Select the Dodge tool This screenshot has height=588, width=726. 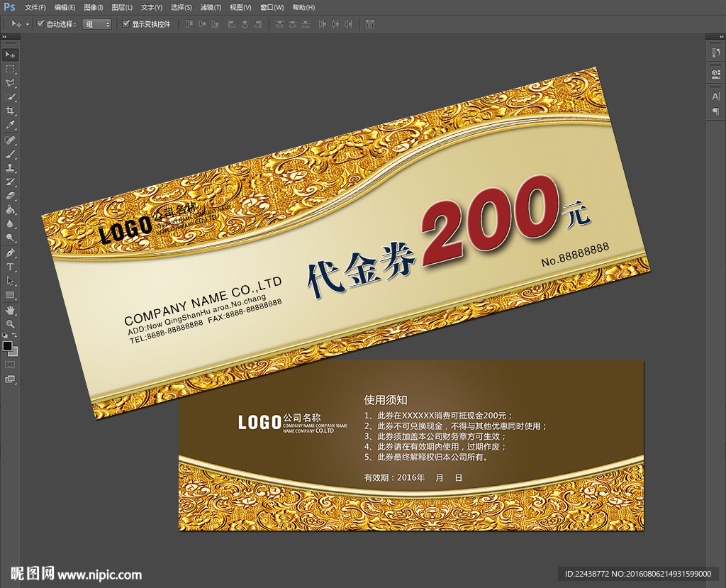10,238
